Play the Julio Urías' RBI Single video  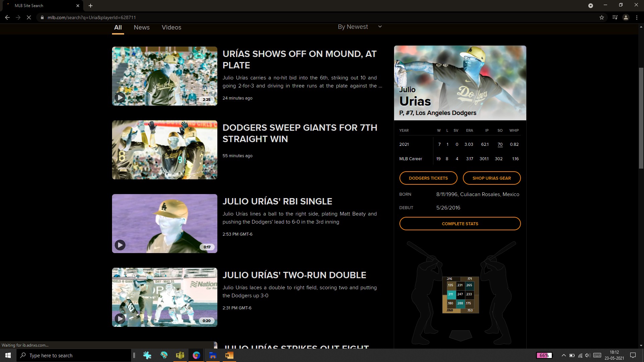pos(120,245)
